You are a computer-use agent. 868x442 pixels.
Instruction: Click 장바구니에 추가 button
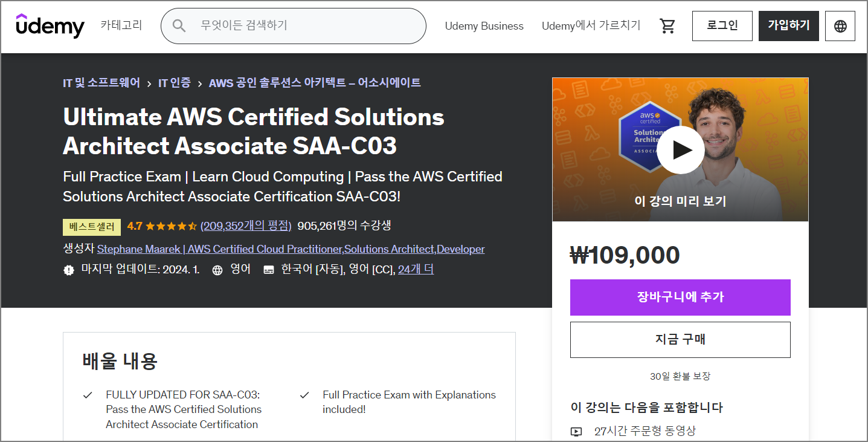[680, 297]
